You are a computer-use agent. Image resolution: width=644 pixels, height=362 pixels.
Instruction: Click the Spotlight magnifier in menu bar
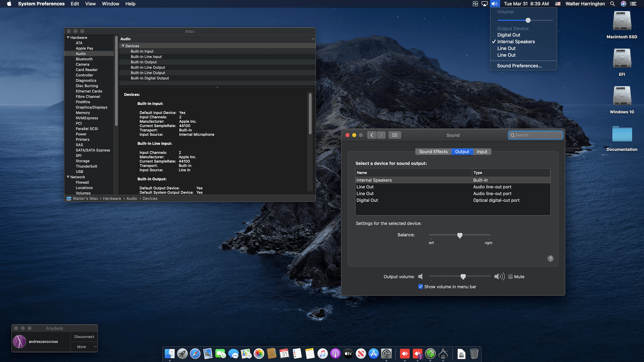(x=612, y=4)
